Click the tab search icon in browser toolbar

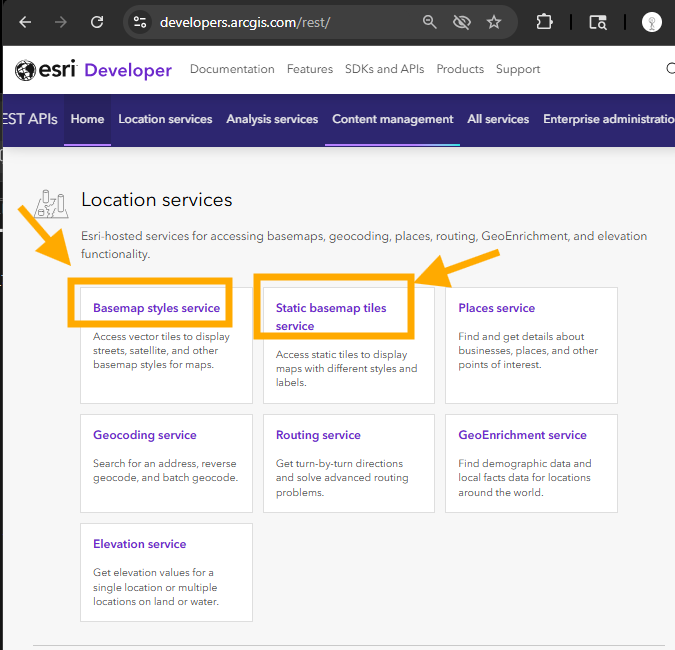598,22
